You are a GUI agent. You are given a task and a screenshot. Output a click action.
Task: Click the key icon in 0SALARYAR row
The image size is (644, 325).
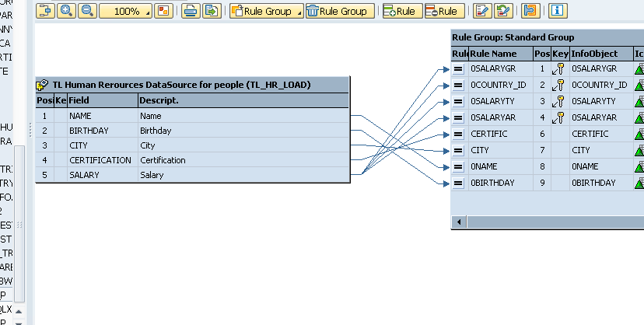pos(558,117)
